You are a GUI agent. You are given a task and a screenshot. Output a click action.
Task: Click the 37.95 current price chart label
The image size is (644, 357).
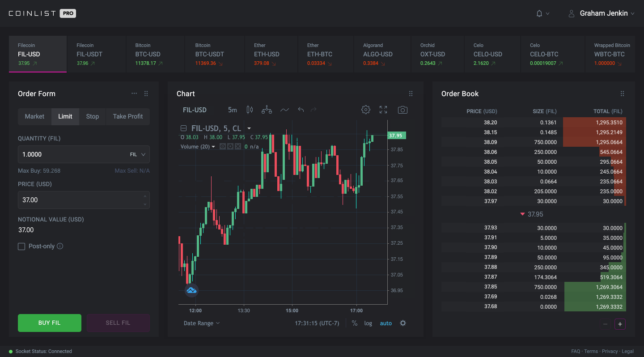tap(397, 136)
